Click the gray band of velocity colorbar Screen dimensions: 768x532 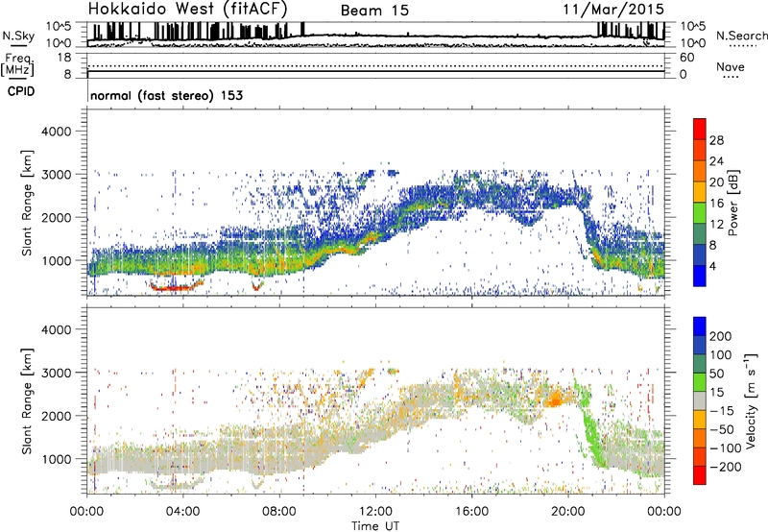pyautogui.click(x=700, y=400)
